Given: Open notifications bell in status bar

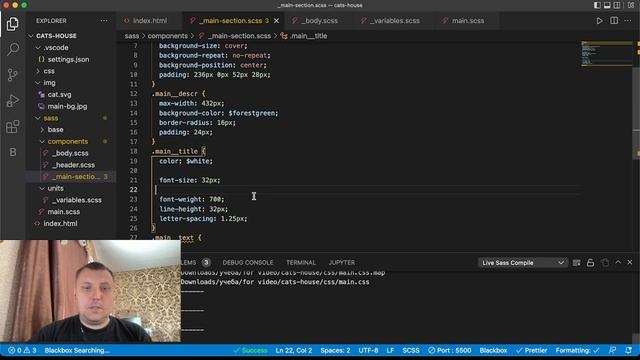Looking at the screenshot, I should 628,351.
